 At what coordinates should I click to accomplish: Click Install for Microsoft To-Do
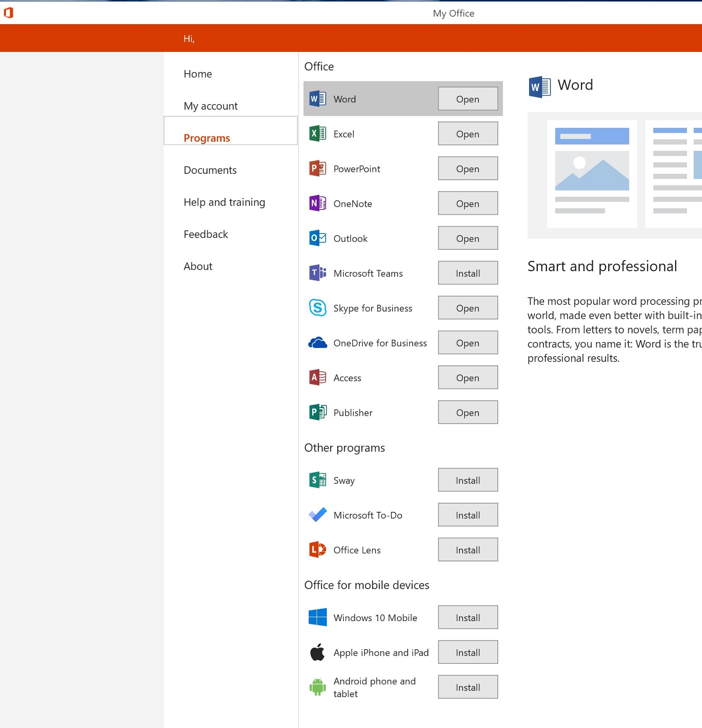[468, 515]
